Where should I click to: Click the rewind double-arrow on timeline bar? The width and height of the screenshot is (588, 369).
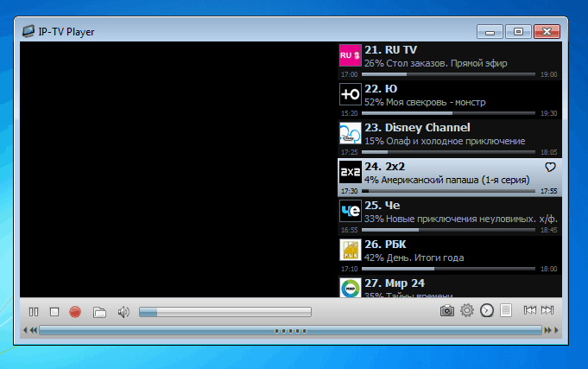34,330
